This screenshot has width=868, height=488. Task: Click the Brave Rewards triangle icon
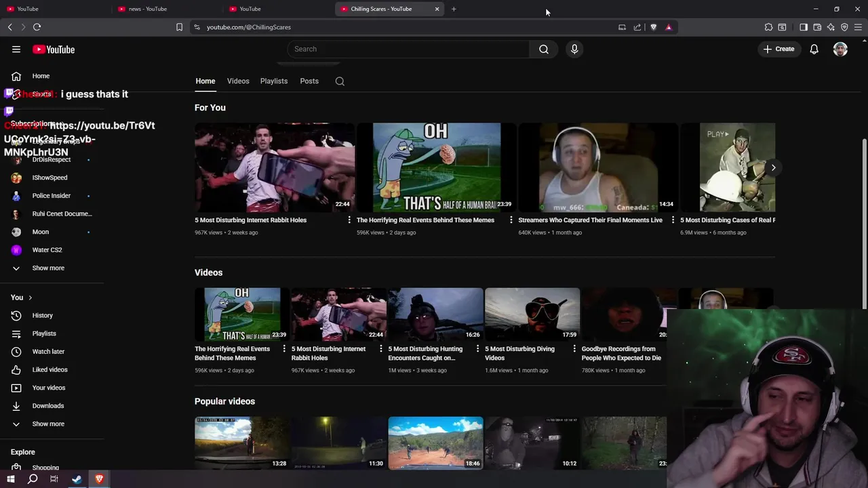click(x=669, y=27)
